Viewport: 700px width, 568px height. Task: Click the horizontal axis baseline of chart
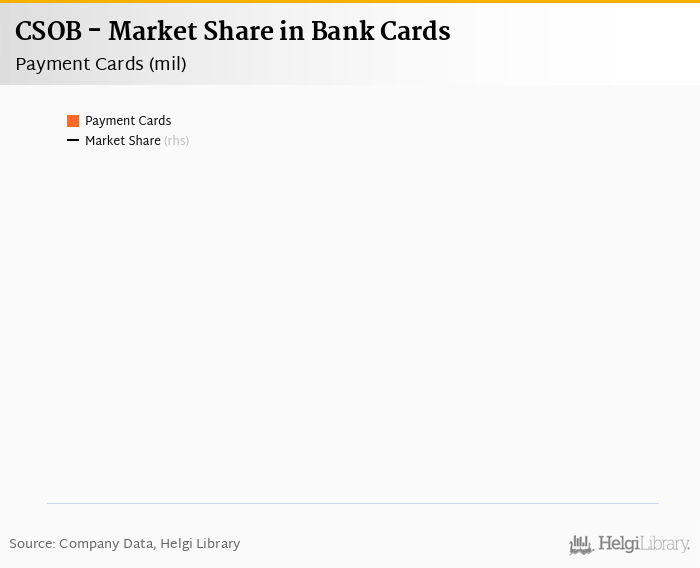[353, 503]
